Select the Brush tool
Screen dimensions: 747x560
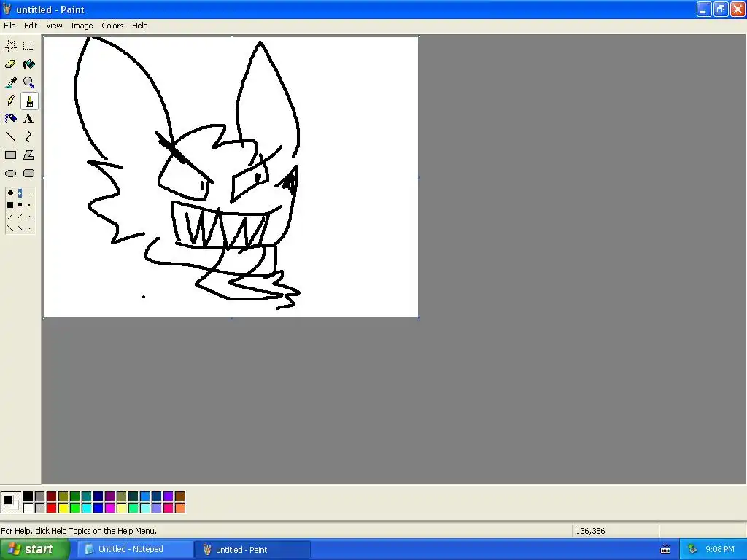(x=29, y=101)
